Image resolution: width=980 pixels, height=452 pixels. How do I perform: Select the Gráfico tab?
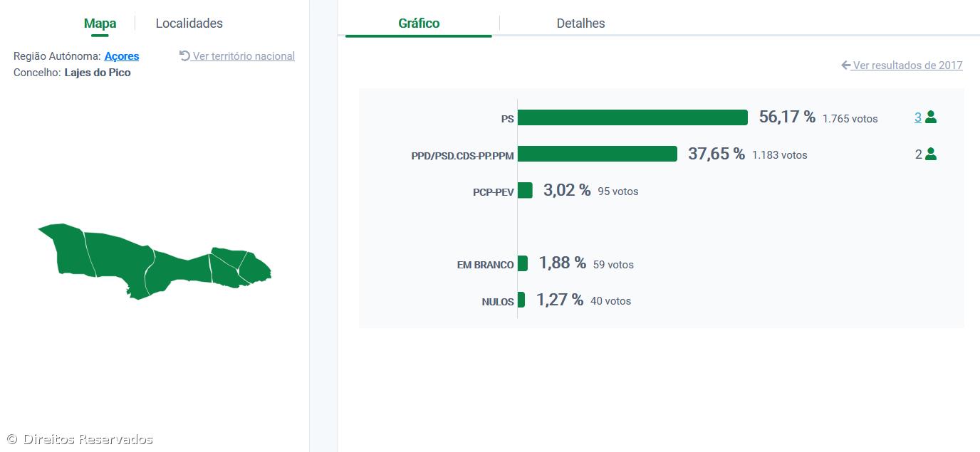[x=419, y=23]
